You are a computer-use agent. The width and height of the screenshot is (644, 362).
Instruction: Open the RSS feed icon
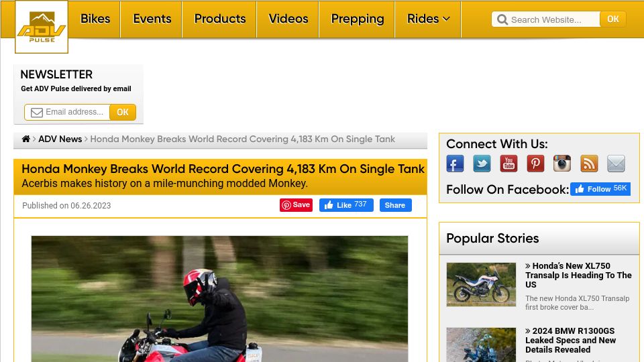pyautogui.click(x=589, y=164)
